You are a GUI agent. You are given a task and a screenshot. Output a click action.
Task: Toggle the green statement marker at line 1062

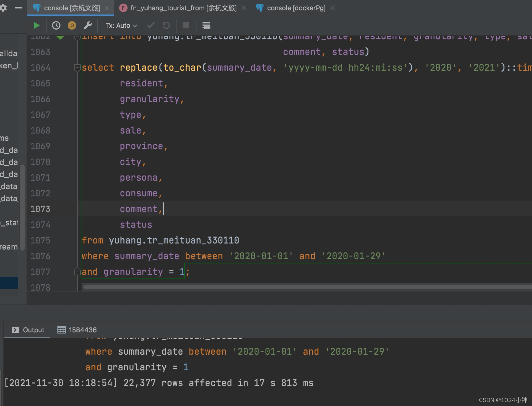point(60,37)
